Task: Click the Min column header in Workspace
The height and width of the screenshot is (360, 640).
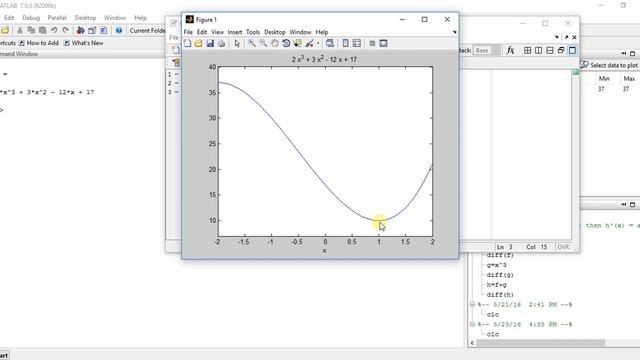Action: [x=604, y=79]
